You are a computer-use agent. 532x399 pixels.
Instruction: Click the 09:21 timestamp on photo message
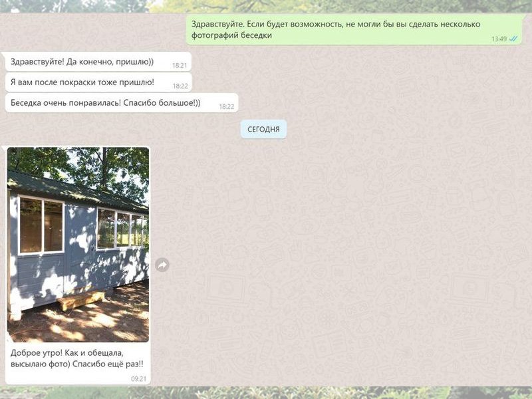click(139, 379)
